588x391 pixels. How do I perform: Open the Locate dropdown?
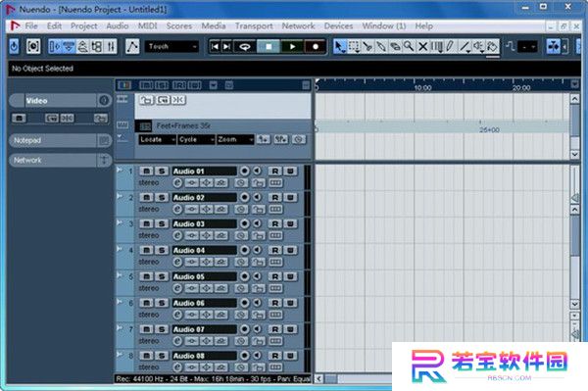point(157,139)
